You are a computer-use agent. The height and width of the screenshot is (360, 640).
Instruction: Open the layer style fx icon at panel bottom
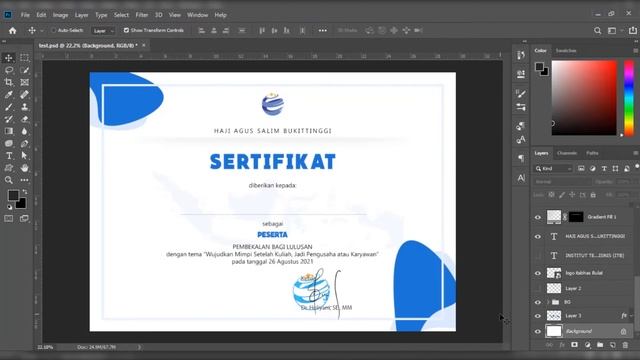point(562,345)
